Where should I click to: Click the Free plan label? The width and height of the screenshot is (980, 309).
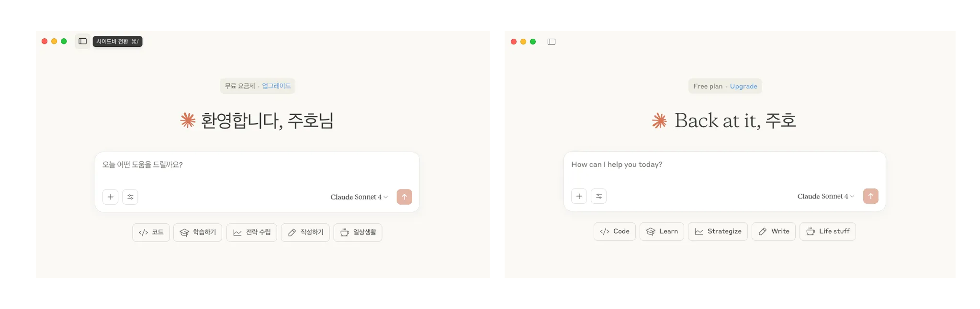pos(708,86)
